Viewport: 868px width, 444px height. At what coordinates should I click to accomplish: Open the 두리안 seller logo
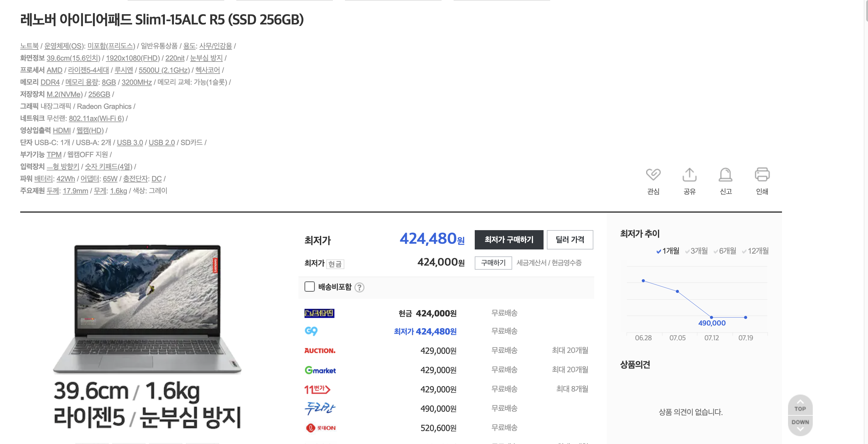(x=320, y=409)
